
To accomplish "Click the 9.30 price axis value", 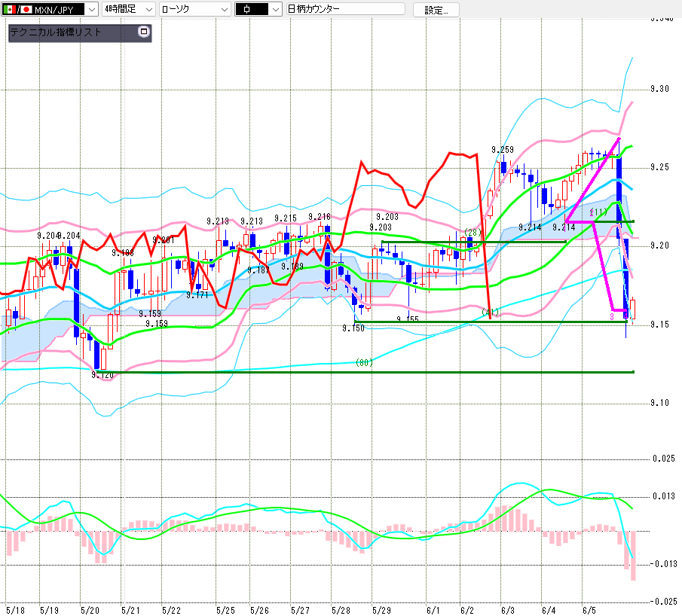I will coord(660,89).
